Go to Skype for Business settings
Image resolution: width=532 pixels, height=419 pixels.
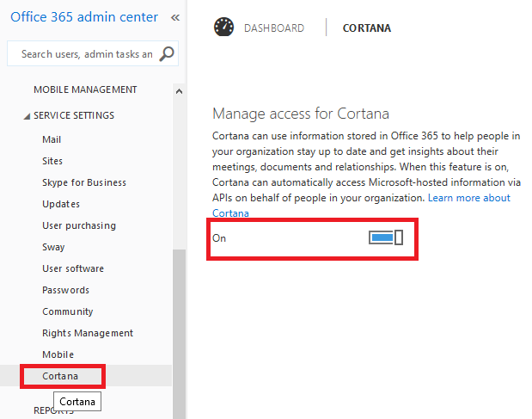84,182
